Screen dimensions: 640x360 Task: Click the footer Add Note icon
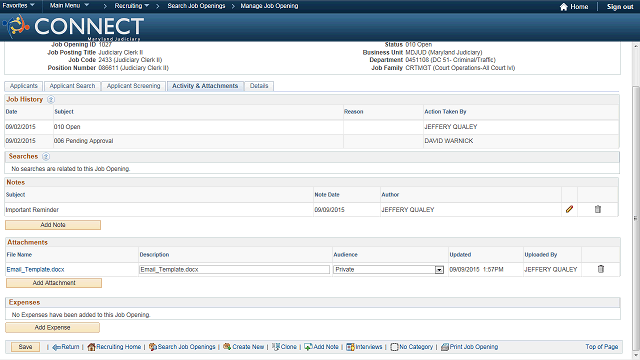[308, 347]
